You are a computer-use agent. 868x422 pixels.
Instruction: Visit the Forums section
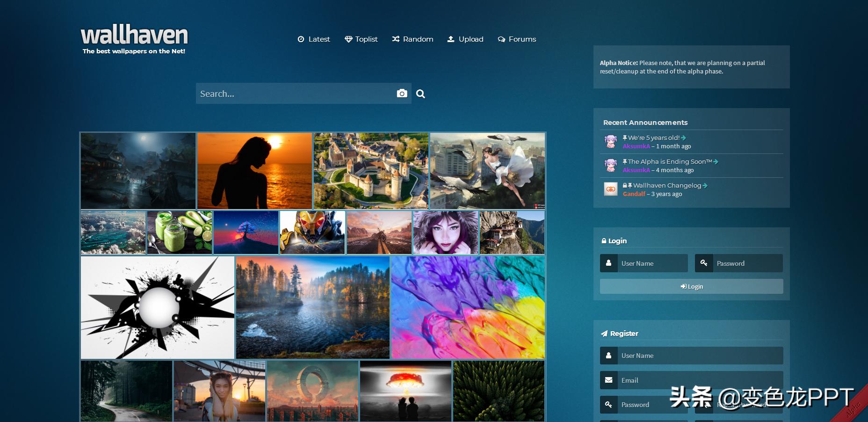[x=517, y=39]
